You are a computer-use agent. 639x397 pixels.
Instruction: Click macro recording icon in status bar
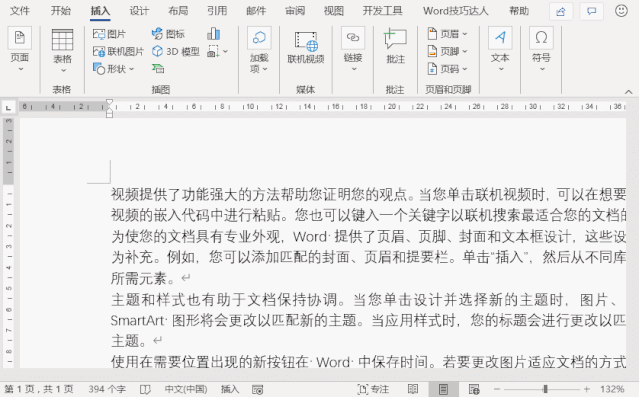257,390
